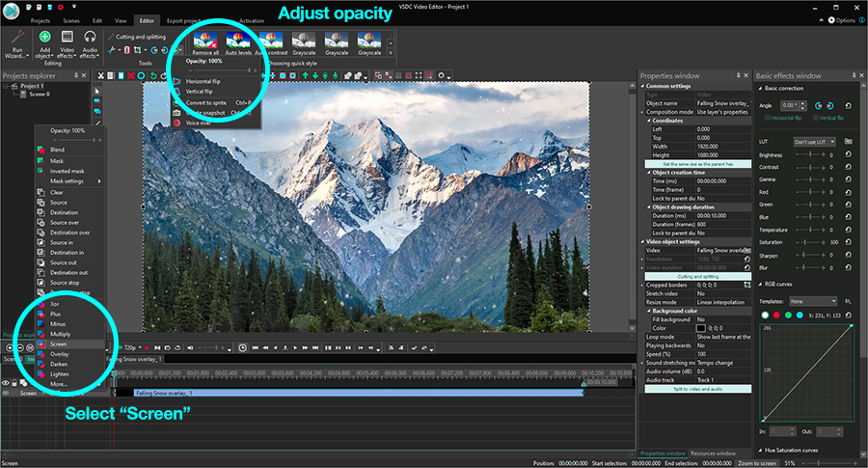This screenshot has width=868, height=468.
Task: Apply the Auto levels quick style
Action: (x=238, y=43)
